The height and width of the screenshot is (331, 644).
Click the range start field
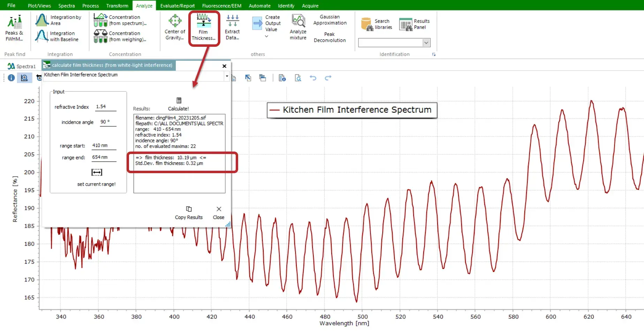pos(104,146)
